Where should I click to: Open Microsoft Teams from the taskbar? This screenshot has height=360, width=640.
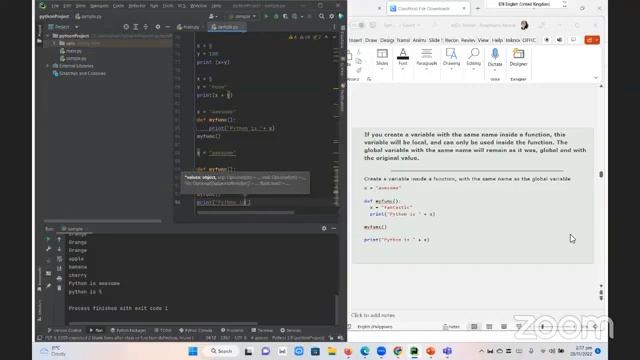point(447,351)
